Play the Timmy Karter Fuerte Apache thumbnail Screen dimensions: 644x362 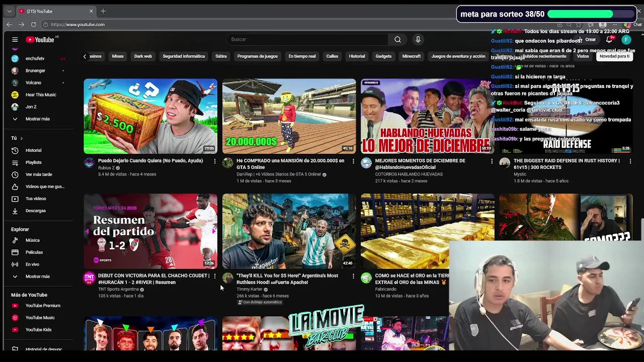click(289, 231)
